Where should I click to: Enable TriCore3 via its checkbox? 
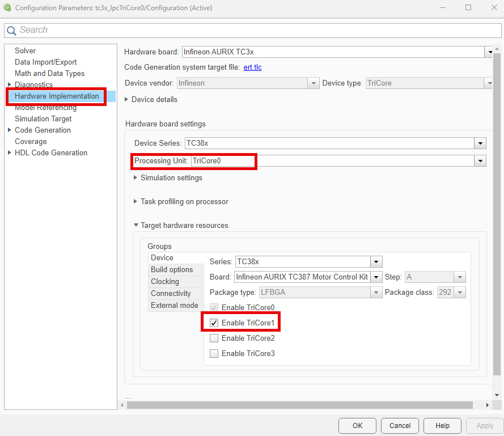[214, 353]
